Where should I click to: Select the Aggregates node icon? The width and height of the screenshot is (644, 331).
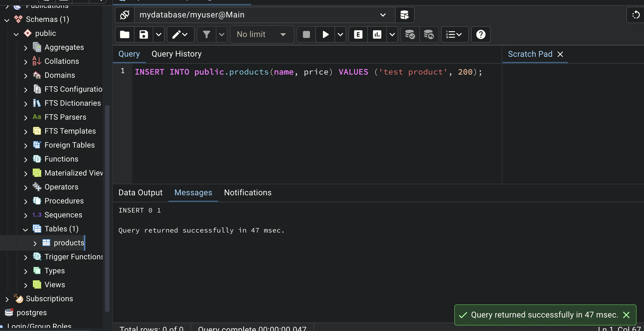click(37, 47)
